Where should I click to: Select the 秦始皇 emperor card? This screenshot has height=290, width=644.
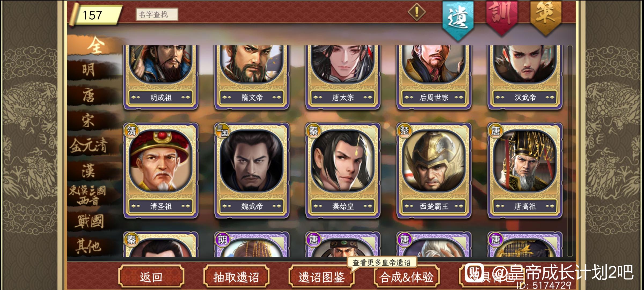click(343, 171)
